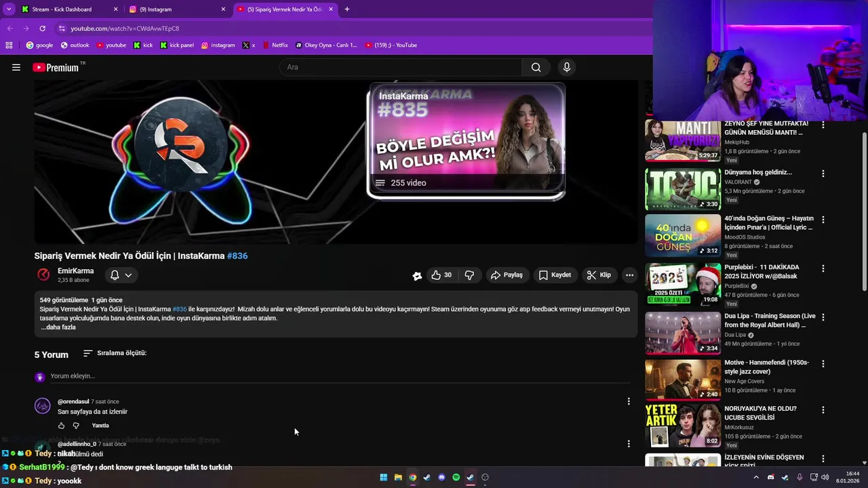The height and width of the screenshot is (488, 868).
Task: Open options for Dua Lipa Training Season video
Action: coord(823,318)
